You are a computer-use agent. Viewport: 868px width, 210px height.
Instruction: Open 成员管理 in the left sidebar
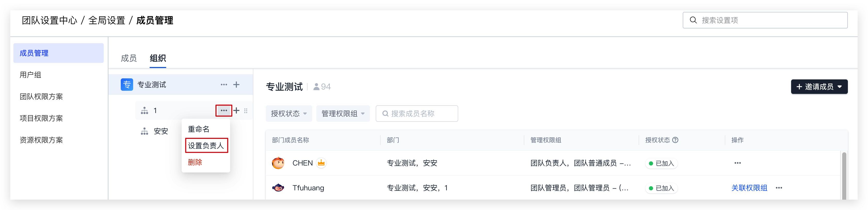[59, 53]
